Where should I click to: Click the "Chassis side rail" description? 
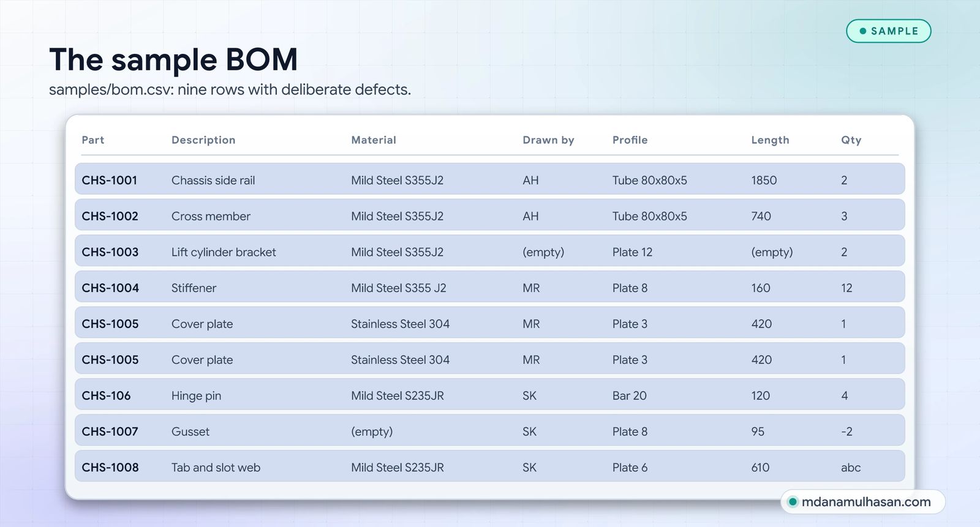click(x=213, y=181)
